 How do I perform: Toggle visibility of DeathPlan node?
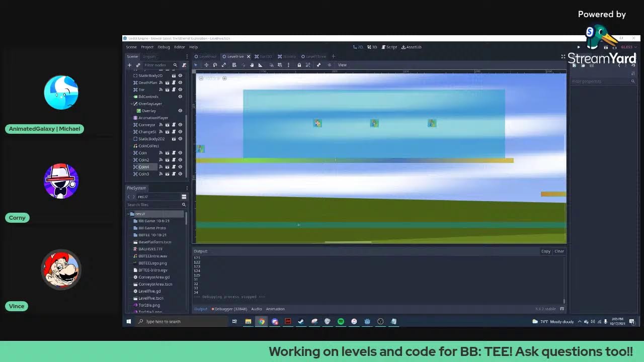(x=180, y=82)
